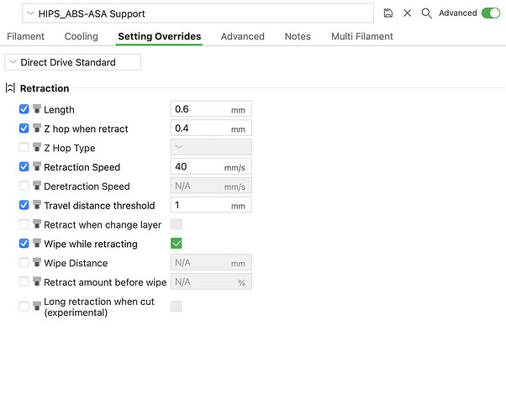The image size is (506, 420).
Task: Enable the Wipe Distance override checkbox
Action: (24, 263)
